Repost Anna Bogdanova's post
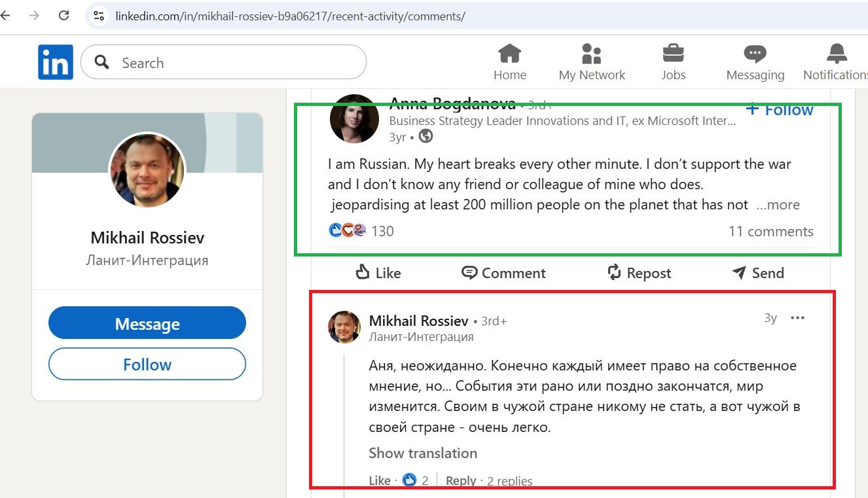The width and height of the screenshot is (868, 498). pos(639,273)
